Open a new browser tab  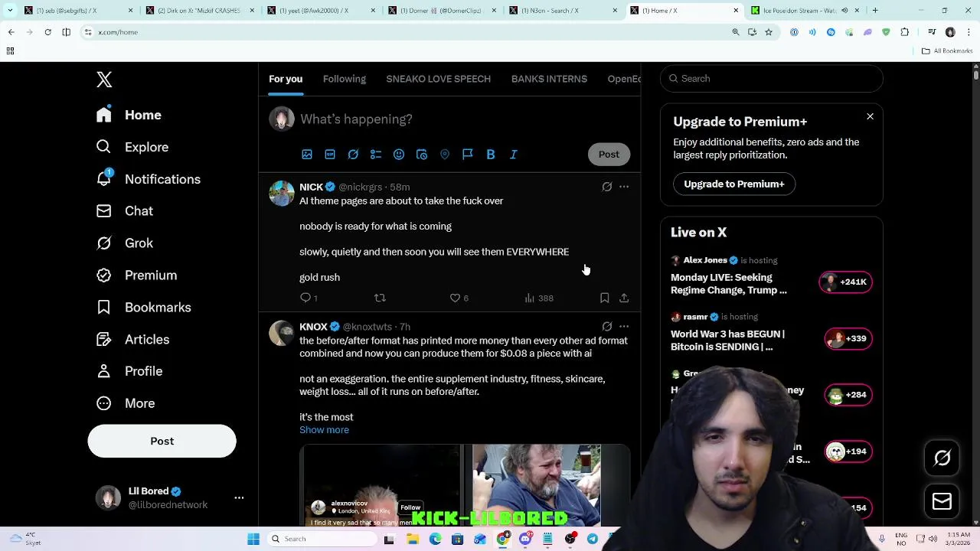pos(875,11)
